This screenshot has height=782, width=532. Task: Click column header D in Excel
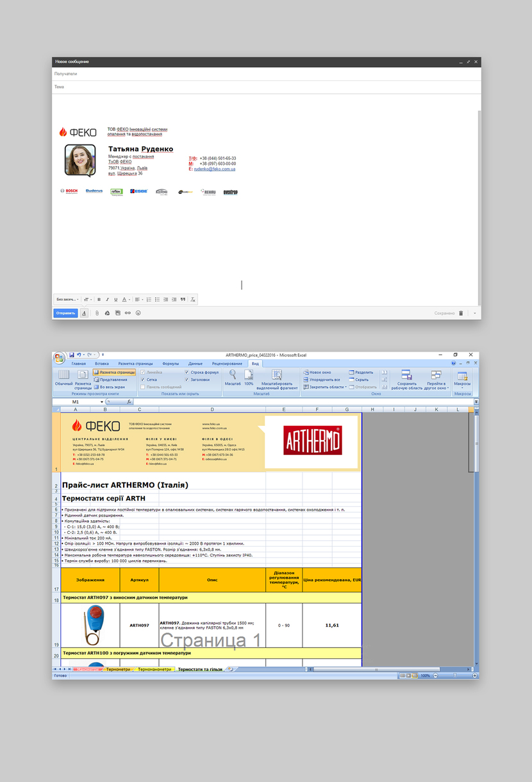pyautogui.click(x=212, y=409)
